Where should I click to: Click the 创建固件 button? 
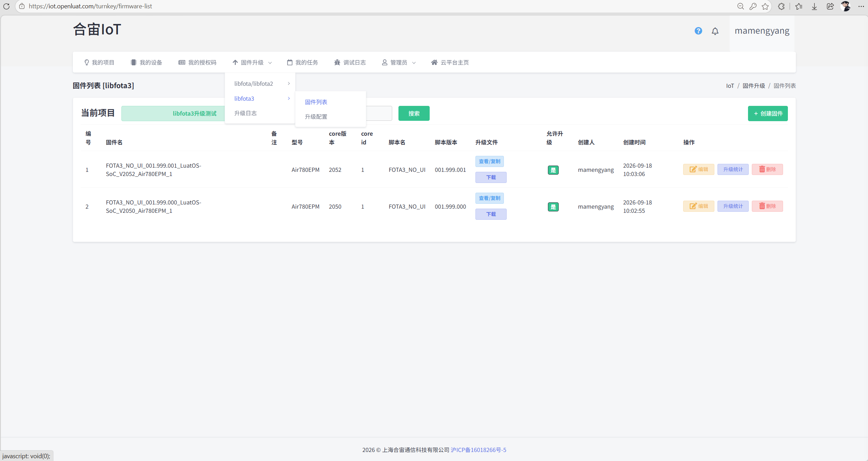tap(768, 114)
